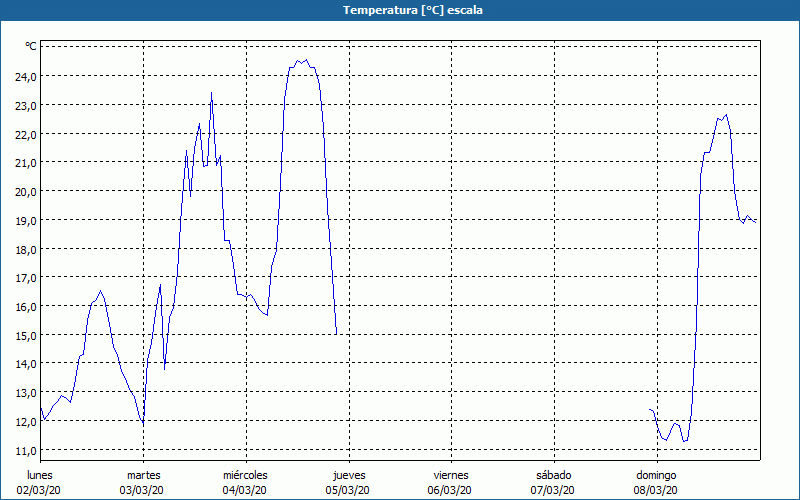
Task: Select the 'sábado' day label
Action: (x=554, y=475)
